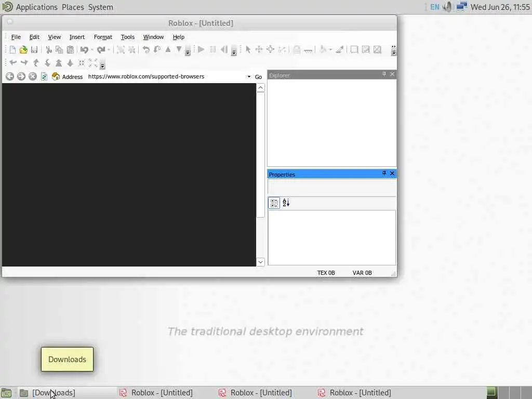Click the browser scrollbar up arrow
The height and width of the screenshot is (399, 532).
260,88
